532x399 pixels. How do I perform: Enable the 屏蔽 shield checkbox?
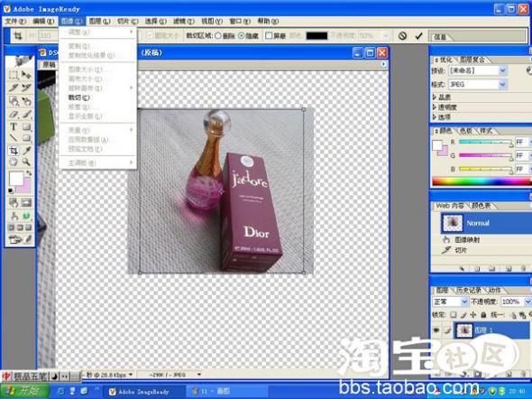point(269,35)
